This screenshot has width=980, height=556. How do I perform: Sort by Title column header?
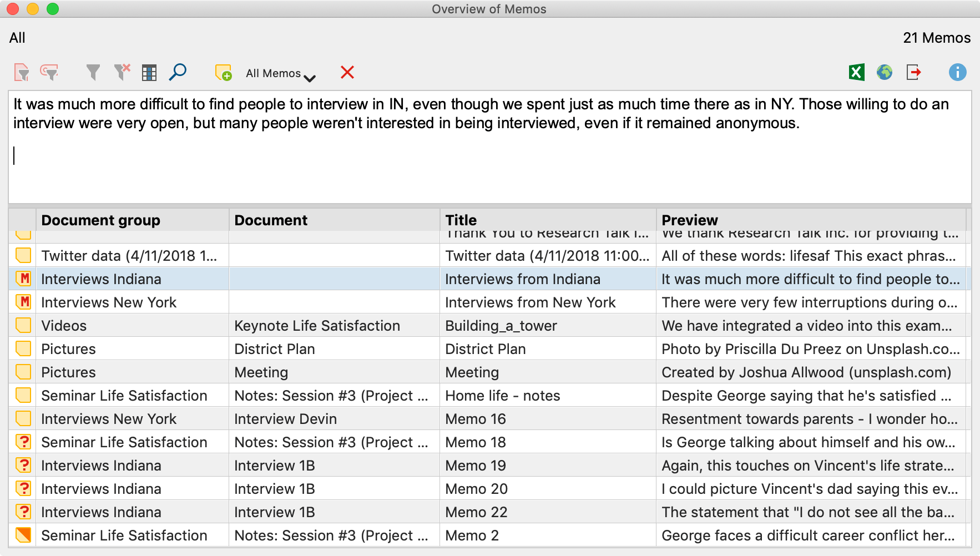pyautogui.click(x=548, y=220)
